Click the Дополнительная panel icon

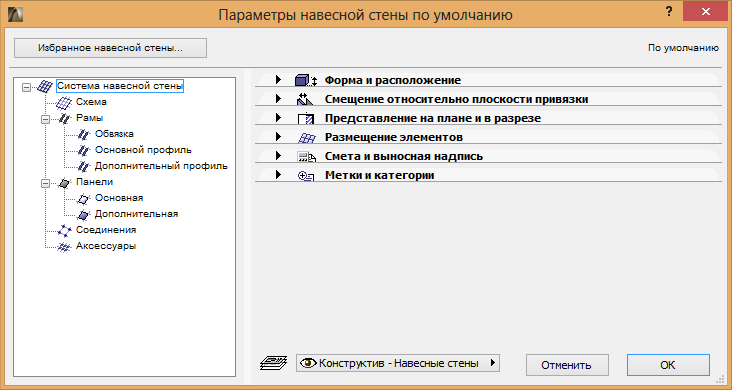pos(83,214)
